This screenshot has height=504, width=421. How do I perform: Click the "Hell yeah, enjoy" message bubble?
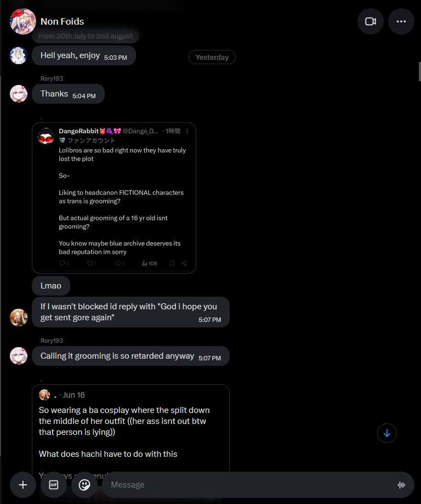click(x=84, y=55)
